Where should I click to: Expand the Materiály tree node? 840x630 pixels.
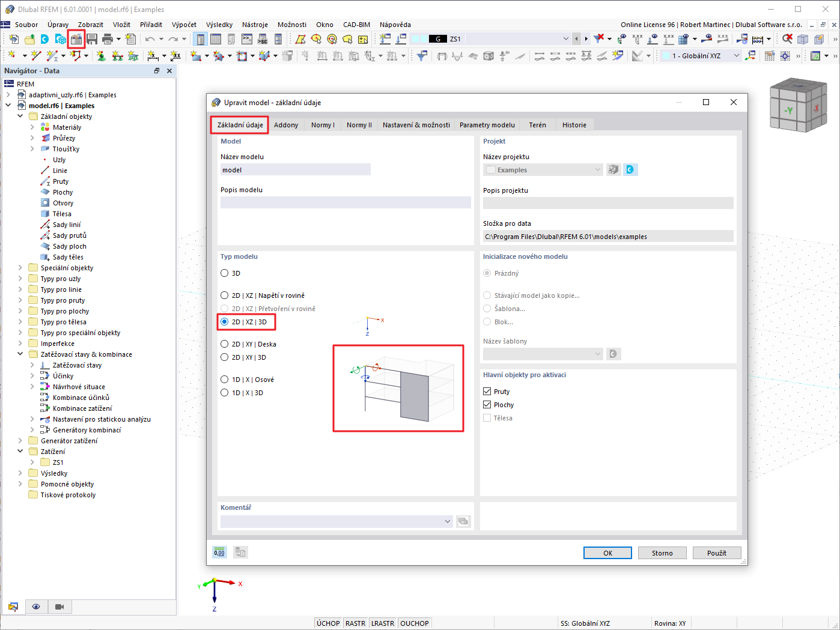[32, 127]
